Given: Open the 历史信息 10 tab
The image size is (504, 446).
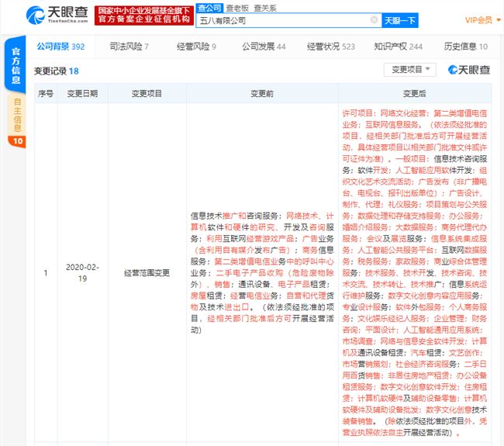Looking at the screenshot, I should coord(465,47).
